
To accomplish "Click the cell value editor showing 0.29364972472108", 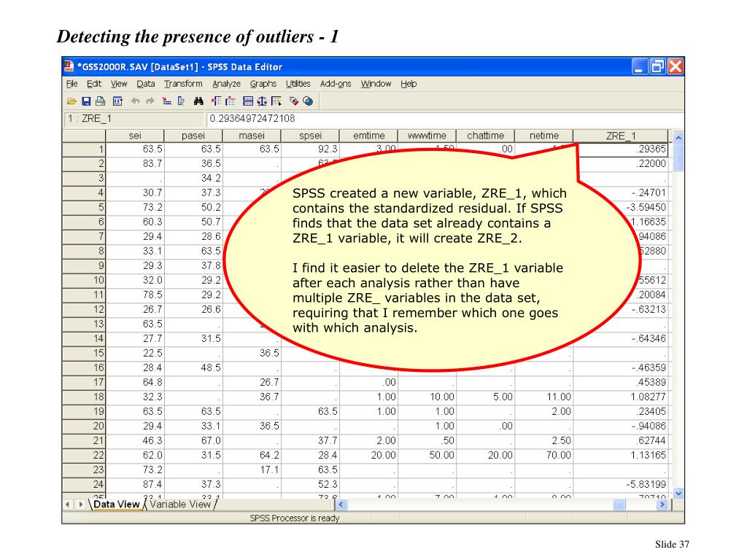I will pos(444,119).
